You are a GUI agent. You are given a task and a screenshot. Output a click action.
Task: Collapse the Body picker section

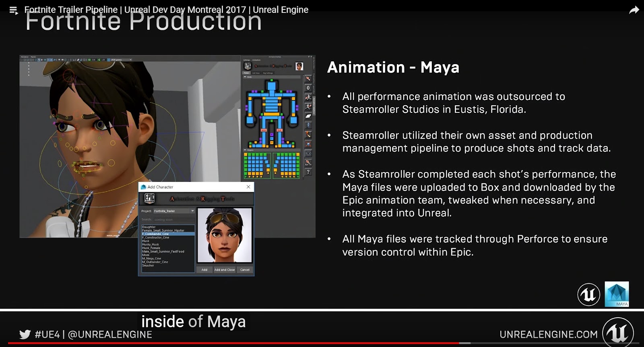(x=245, y=77)
